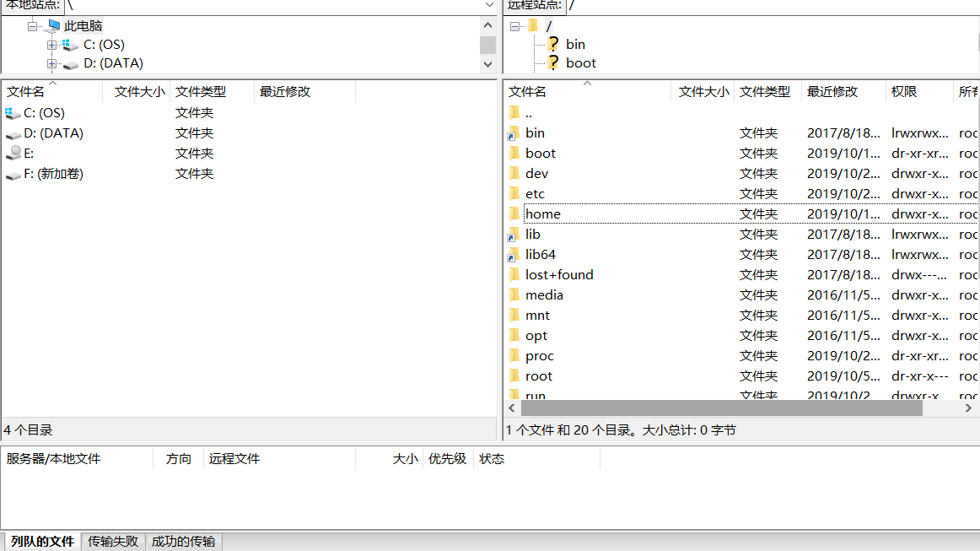This screenshot has width=980, height=551.
Task: Click queue column header 方向
Action: click(x=178, y=459)
